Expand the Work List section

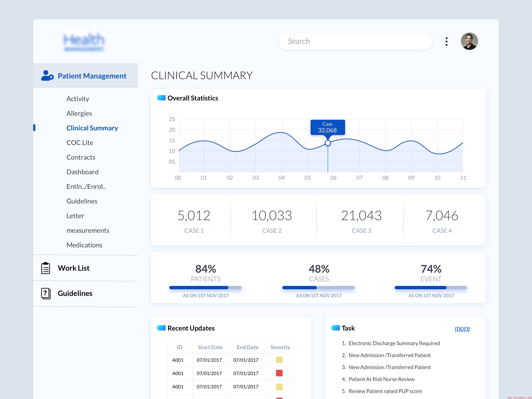pyautogui.click(x=74, y=268)
